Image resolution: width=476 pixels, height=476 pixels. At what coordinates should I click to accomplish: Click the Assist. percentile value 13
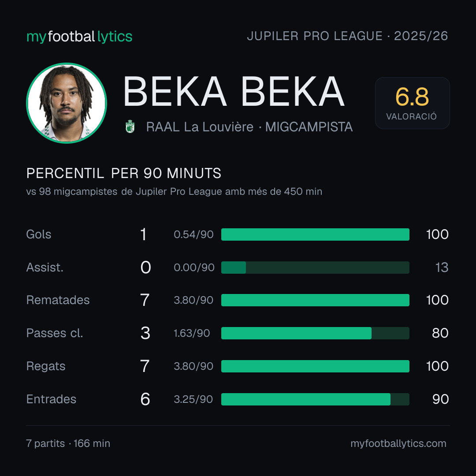click(x=442, y=268)
